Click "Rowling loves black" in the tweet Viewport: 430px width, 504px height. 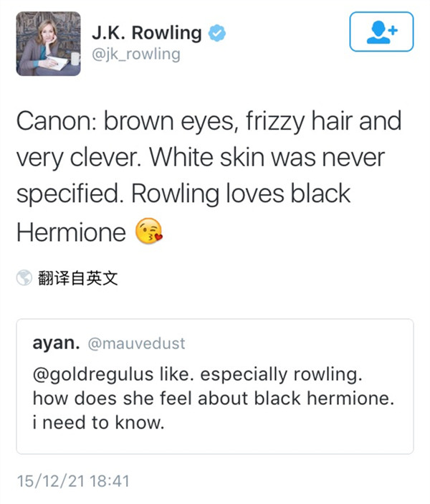(x=251, y=194)
